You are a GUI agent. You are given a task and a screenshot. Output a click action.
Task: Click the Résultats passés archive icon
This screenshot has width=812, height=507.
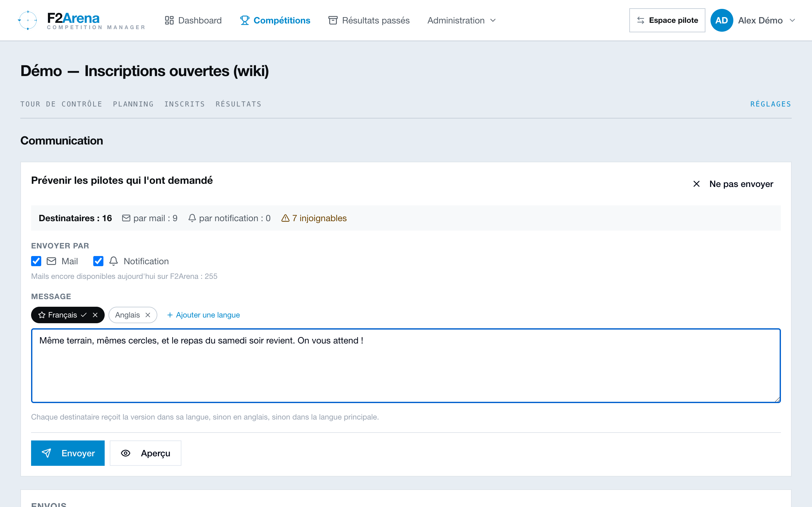pyautogui.click(x=333, y=21)
